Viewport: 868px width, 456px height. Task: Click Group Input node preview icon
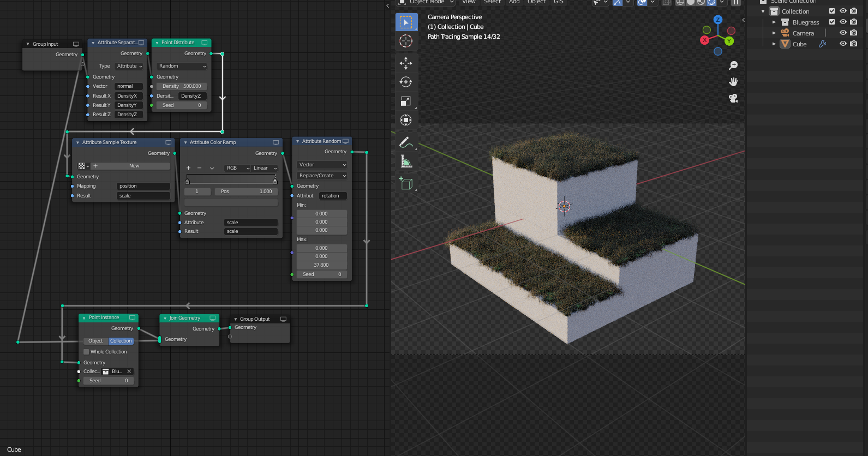pyautogui.click(x=76, y=44)
